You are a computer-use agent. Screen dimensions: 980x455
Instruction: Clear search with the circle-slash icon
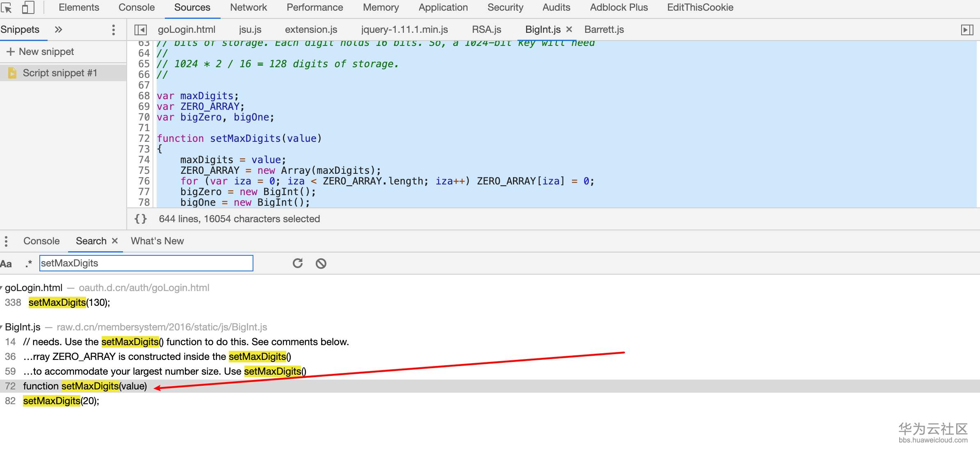[x=321, y=263]
